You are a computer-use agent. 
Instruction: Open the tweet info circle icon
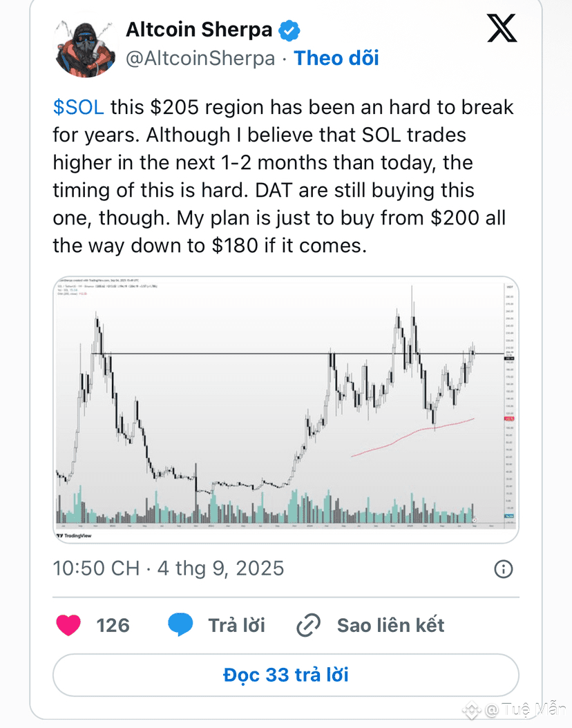(504, 568)
